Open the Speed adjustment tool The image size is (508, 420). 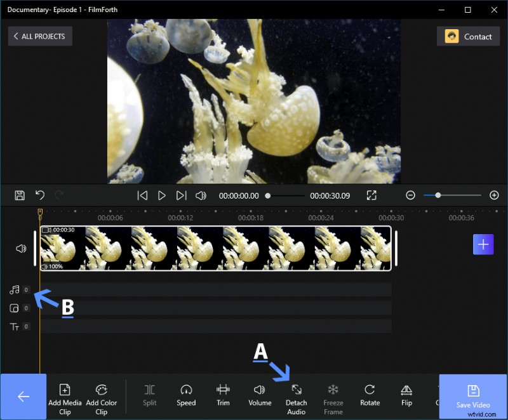[186, 395]
